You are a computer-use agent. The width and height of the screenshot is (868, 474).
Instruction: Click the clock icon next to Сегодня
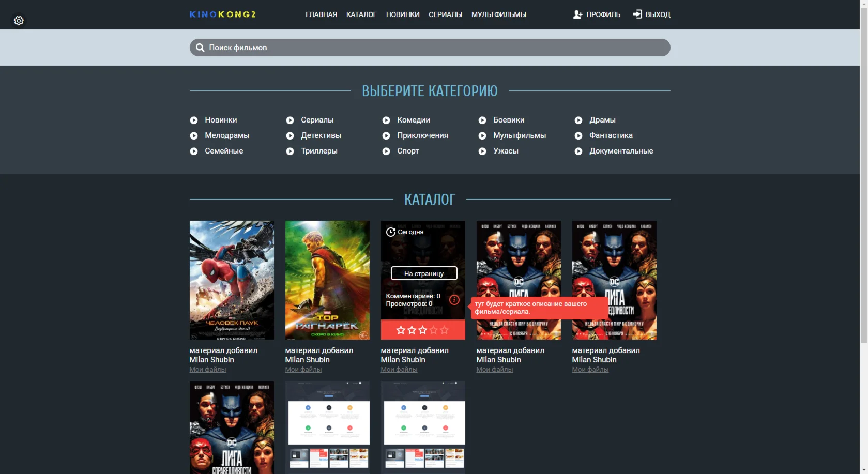click(x=391, y=232)
